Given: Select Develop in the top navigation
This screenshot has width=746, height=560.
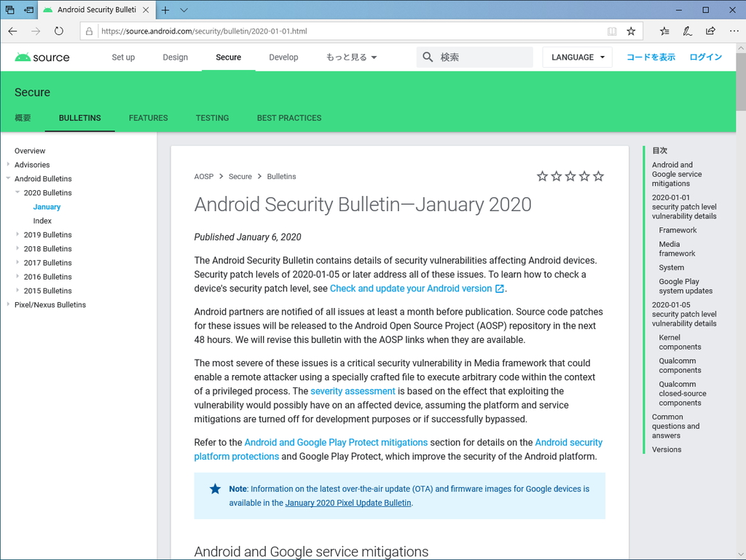Looking at the screenshot, I should pyautogui.click(x=283, y=57).
